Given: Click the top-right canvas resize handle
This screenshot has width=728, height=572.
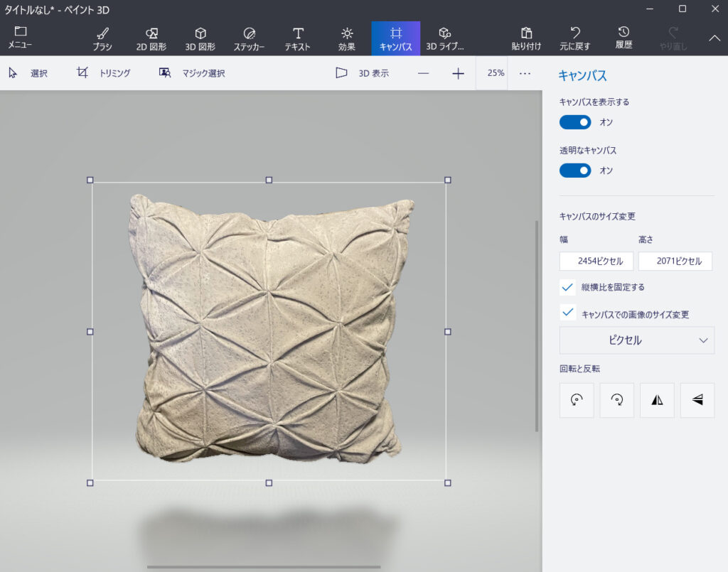Looking at the screenshot, I should pyautogui.click(x=448, y=180).
